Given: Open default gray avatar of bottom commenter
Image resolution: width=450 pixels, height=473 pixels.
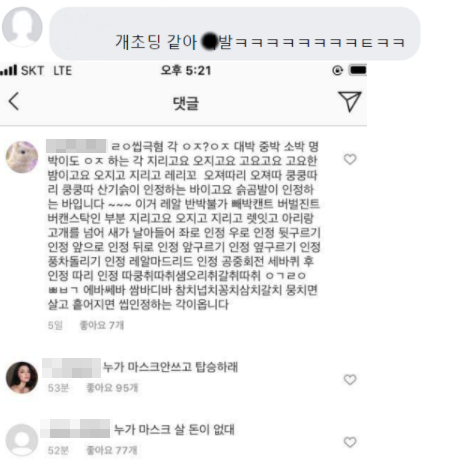Looking at the screenshot, I should pos(22,440).
